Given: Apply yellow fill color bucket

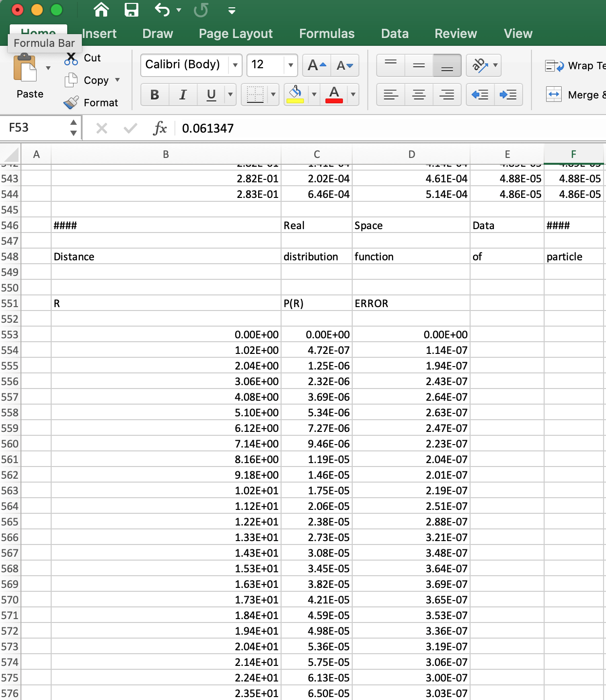Looking at the screenshot, I should tap(295, 95).
